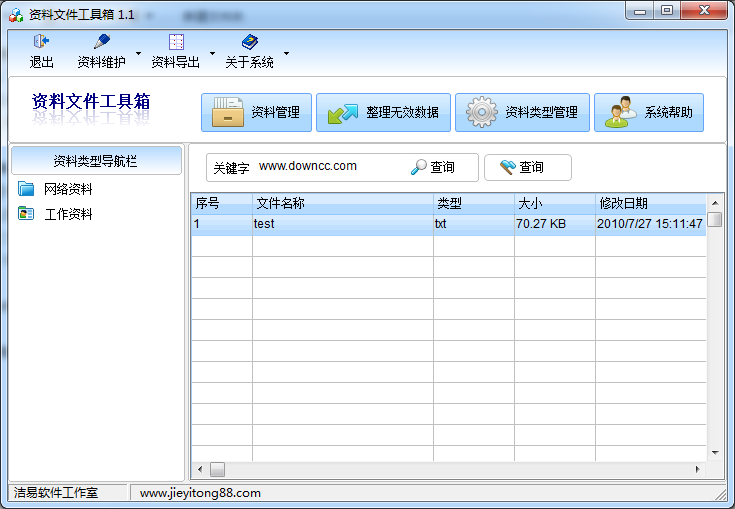Click vertical scrollbar down arrow
735x509 pixels.
click(715, 452)
